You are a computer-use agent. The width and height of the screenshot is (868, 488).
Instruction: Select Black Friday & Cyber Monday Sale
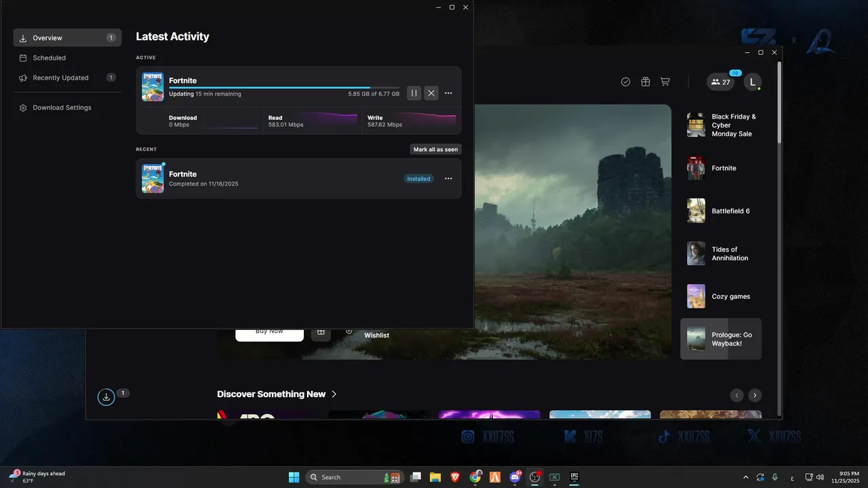(x=721, y=125)
